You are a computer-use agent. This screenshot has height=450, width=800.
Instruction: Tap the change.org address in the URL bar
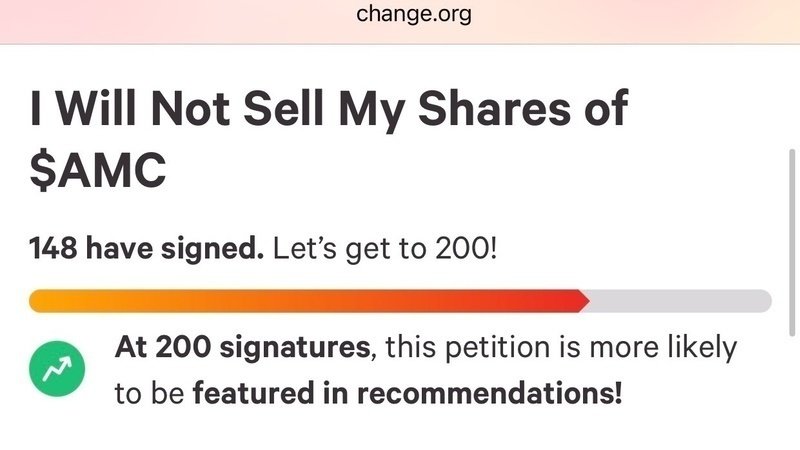coord(413,15)
